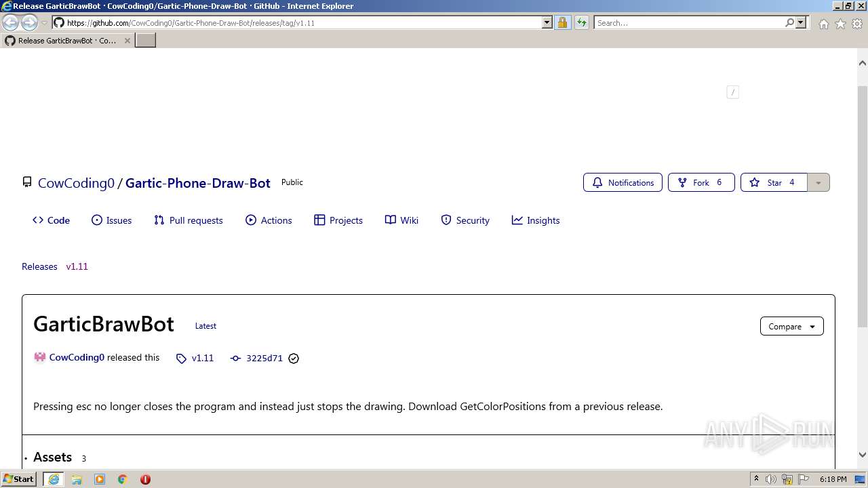Viewport: 868px width, 488px height.
Task: Click the page scrollbar down arrow
Action: tap(863, 455)
